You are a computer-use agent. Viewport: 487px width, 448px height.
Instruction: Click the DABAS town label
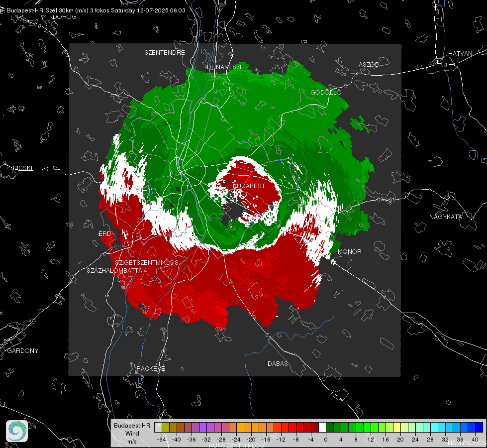[278, 363]
